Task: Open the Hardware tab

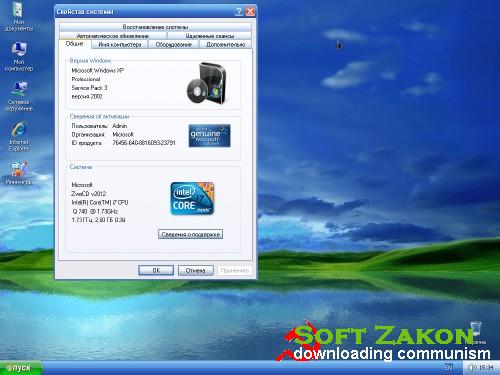Action: click(173, 44)
